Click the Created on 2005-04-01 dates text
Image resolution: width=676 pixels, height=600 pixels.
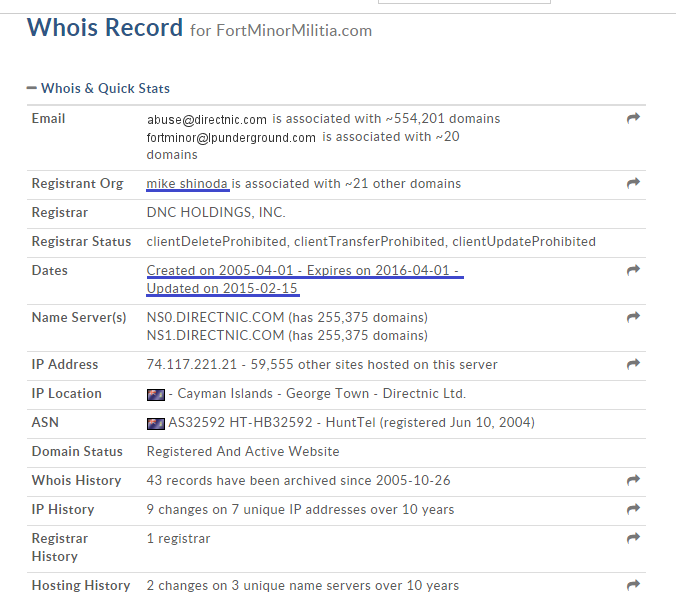[222, 271]
